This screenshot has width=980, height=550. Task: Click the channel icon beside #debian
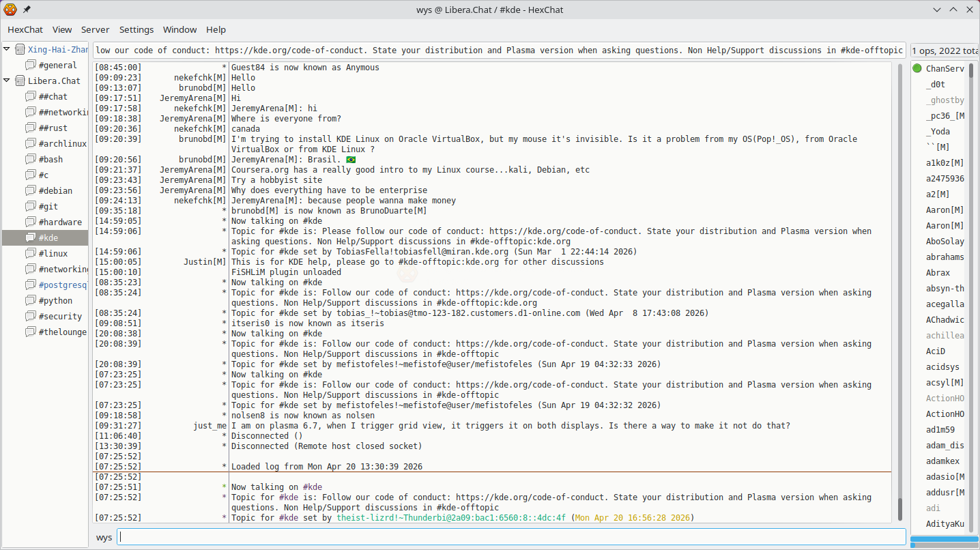coord(31,190)
